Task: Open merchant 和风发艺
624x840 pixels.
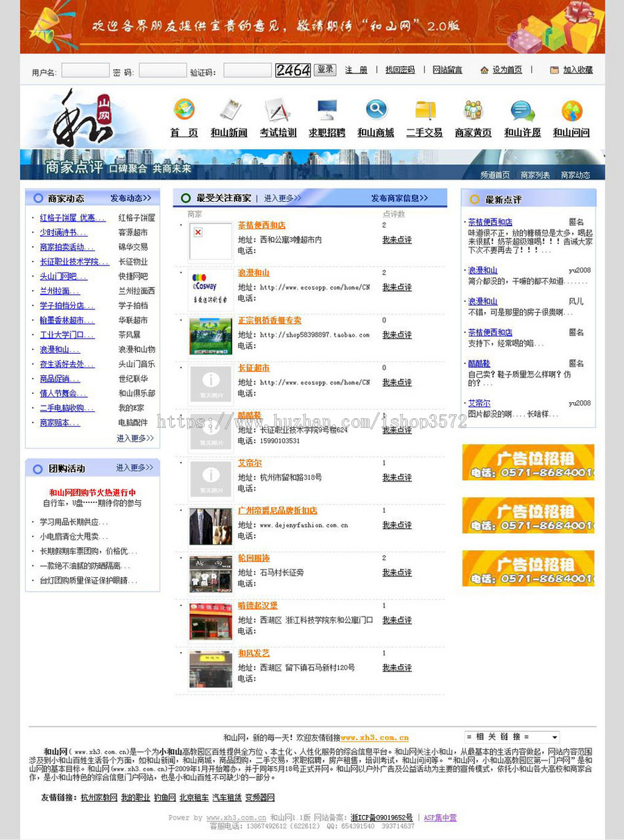Action: point(254,653)
